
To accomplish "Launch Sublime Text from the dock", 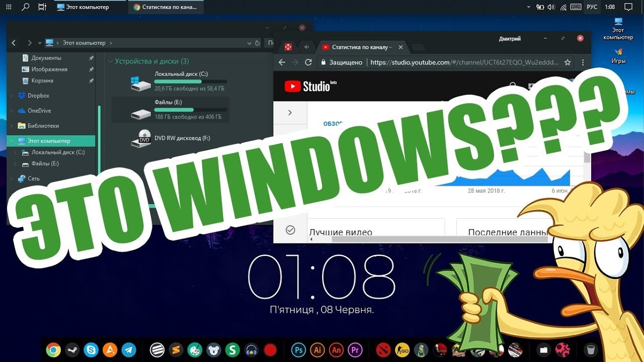I will pyautogui.click(x=176, y=349).
